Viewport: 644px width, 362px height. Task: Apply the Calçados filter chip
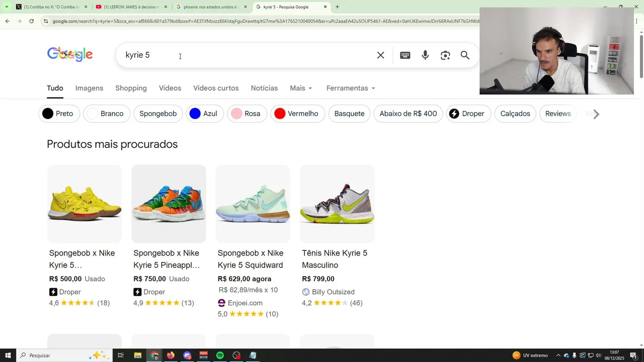pos(515,114)
